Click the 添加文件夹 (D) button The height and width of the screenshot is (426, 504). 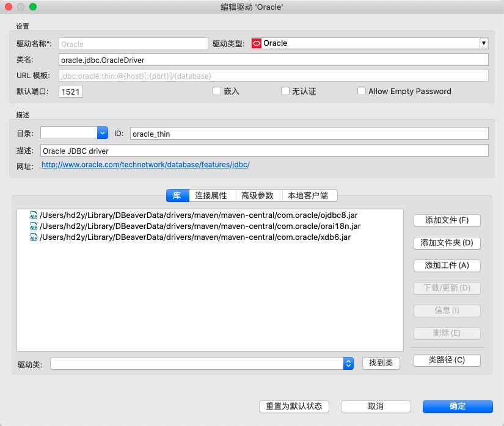click(x=447, y=243)
